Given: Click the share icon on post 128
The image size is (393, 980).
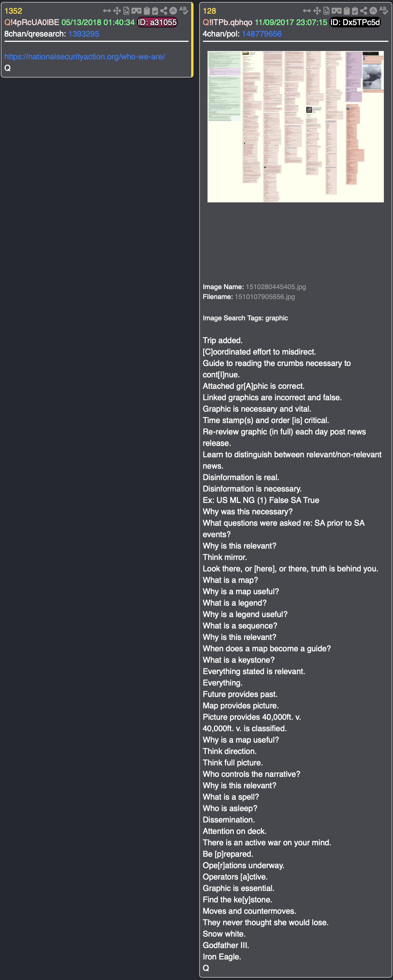Looking at the screenshot, I should click(x=364, y=11).
